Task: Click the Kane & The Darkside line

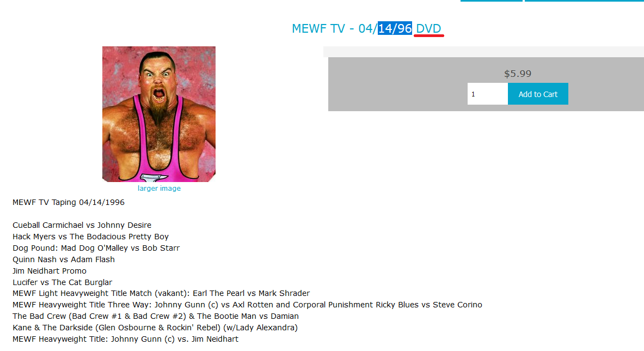Action: click(155, 328)
